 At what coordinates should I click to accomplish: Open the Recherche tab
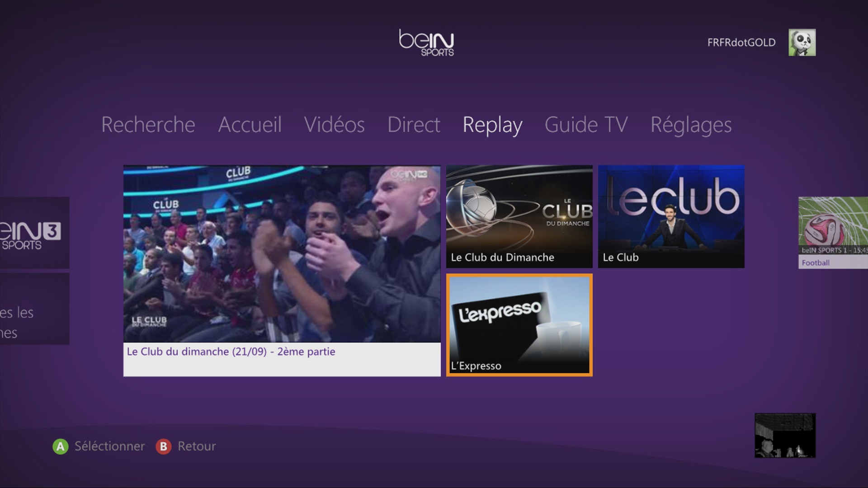[148, 125]
